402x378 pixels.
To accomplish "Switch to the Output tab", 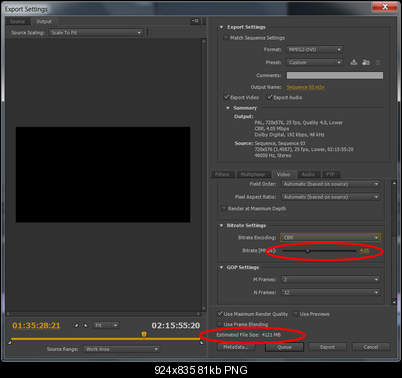I will click(x=44, y=21).
